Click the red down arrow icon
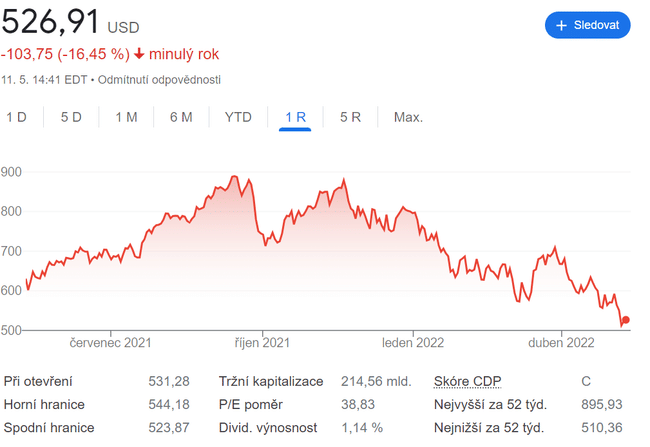Screen dimensions: 650x447 point(138,54)
